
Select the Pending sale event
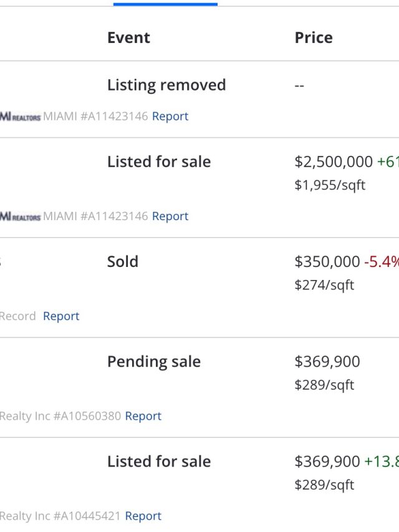click(x=154, y=362)
